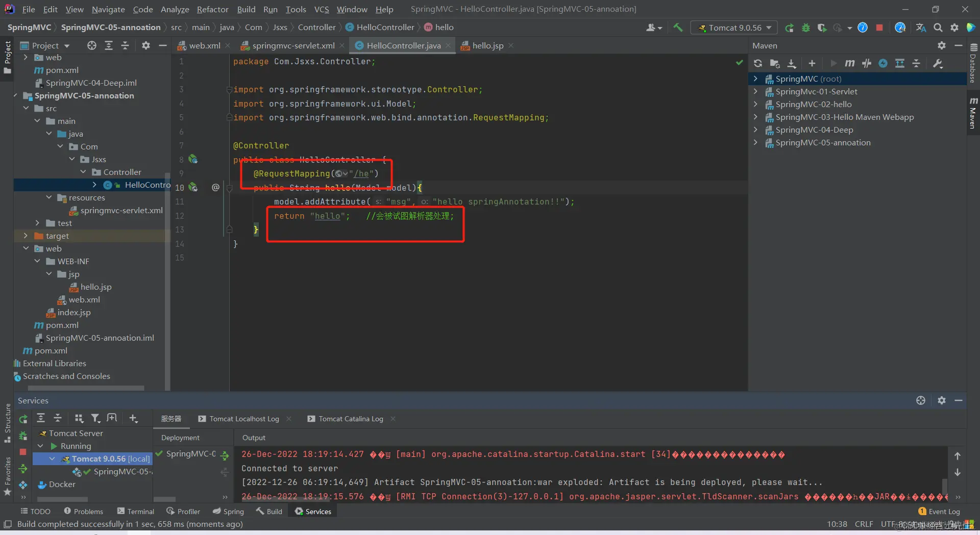Toggle the Favorites tool window stripe
This screenshot has width=980, height=535.
[x=7, y=476]
